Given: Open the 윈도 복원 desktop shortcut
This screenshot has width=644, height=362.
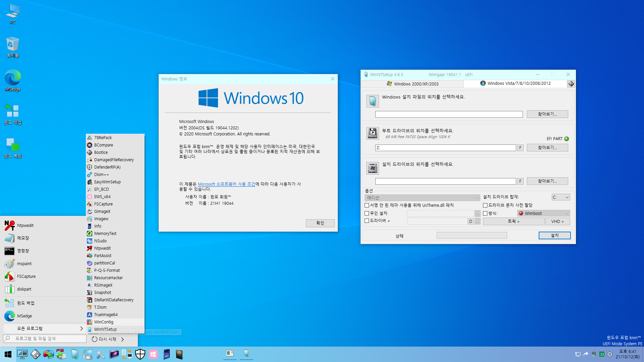Looking at the screenshot, I should (12, 148).
